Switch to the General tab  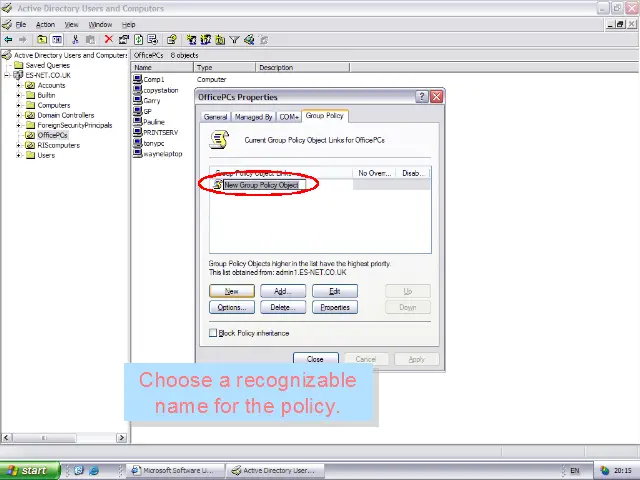[x=215, y=117]
